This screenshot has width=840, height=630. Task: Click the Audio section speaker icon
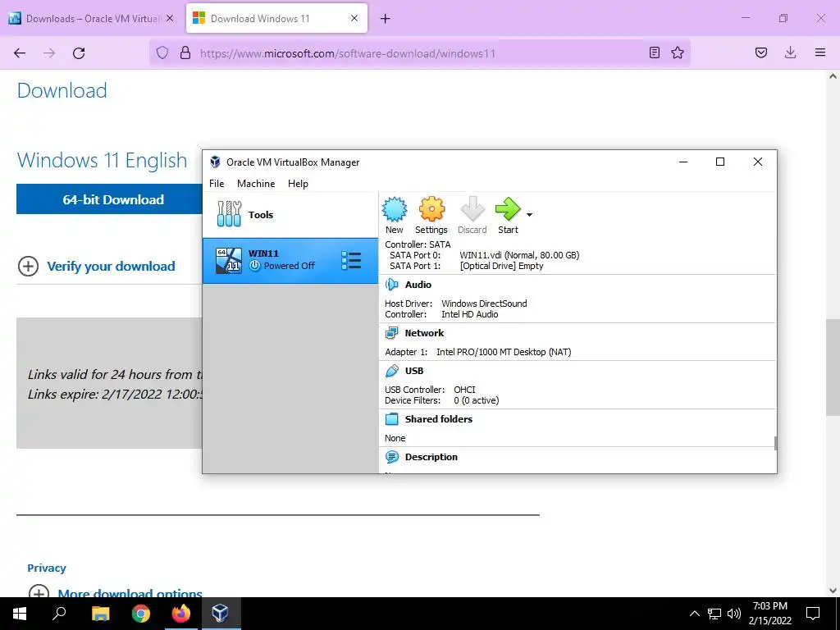(x=391, y=285)
